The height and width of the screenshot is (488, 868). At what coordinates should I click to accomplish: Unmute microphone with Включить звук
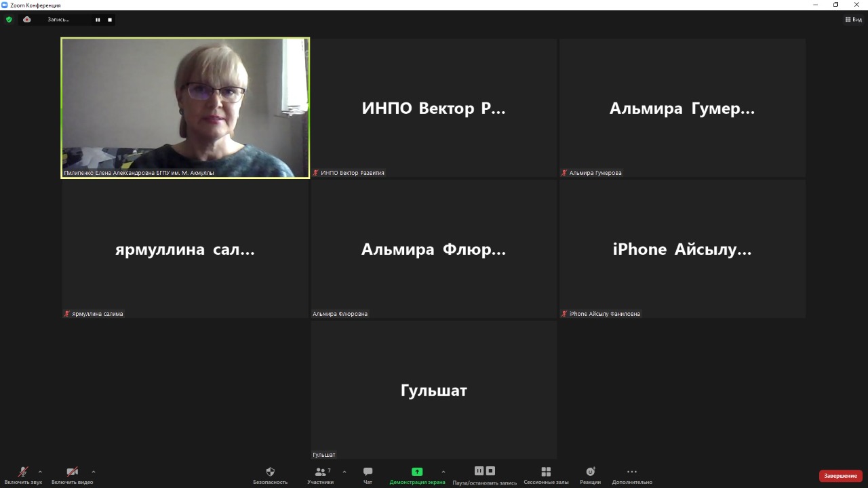[x=23, y=472]
